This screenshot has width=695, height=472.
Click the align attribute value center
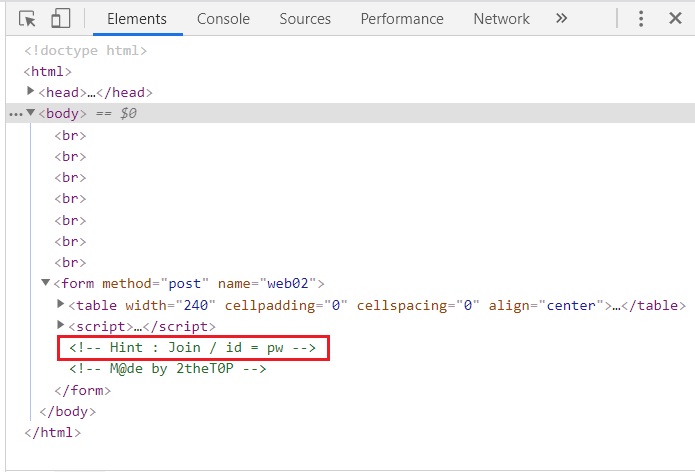(x=571, y=305)
